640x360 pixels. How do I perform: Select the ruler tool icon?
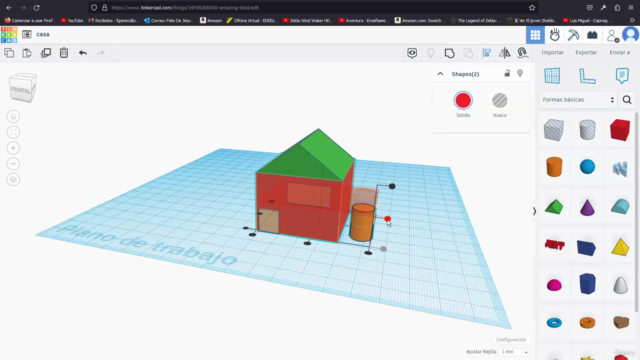point(587,76)
